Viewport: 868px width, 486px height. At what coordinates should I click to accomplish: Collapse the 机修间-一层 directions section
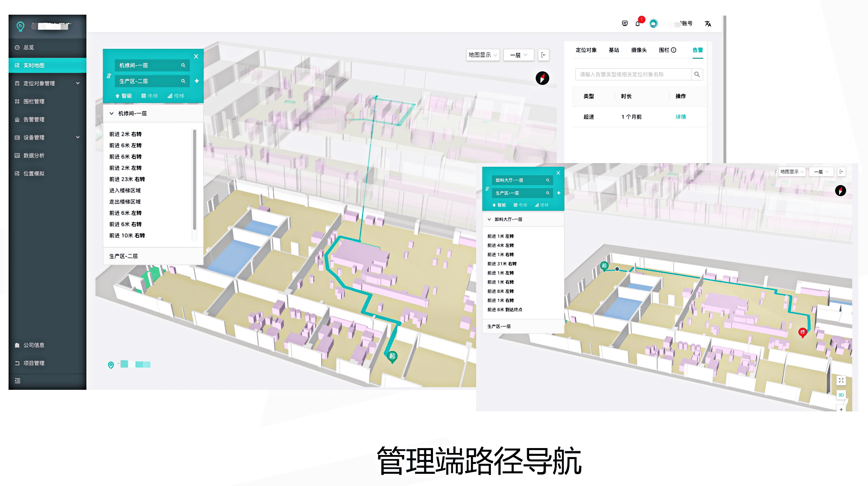click(x=112, y=113)
